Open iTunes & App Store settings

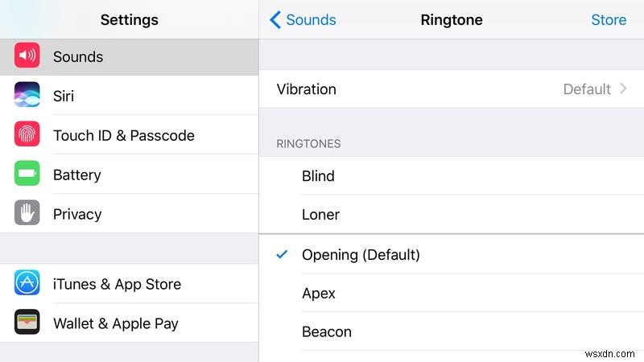pos(117,284)
